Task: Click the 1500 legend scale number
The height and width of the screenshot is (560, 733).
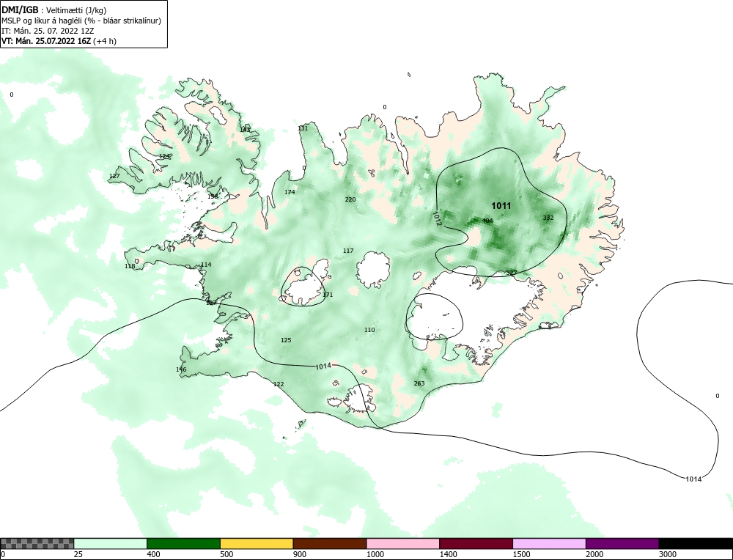Action: click(x=520, y=554)
